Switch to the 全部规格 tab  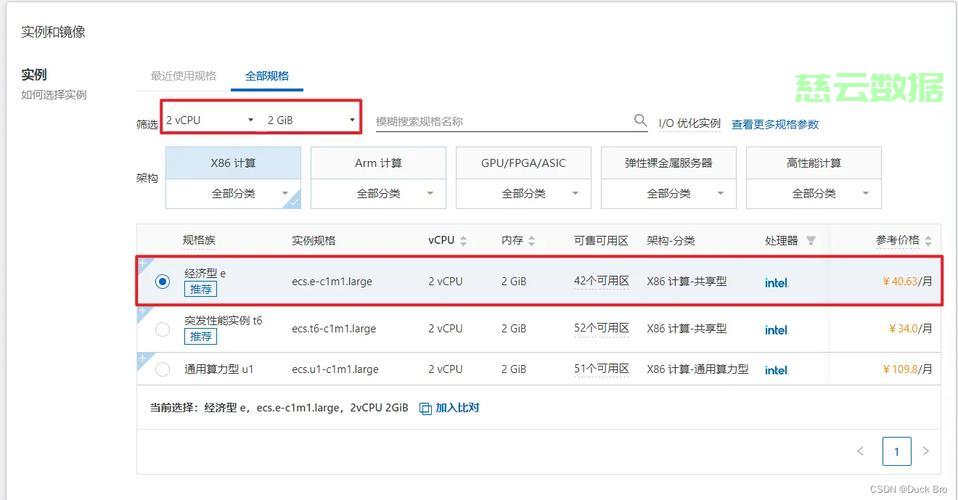pos(267,76)
